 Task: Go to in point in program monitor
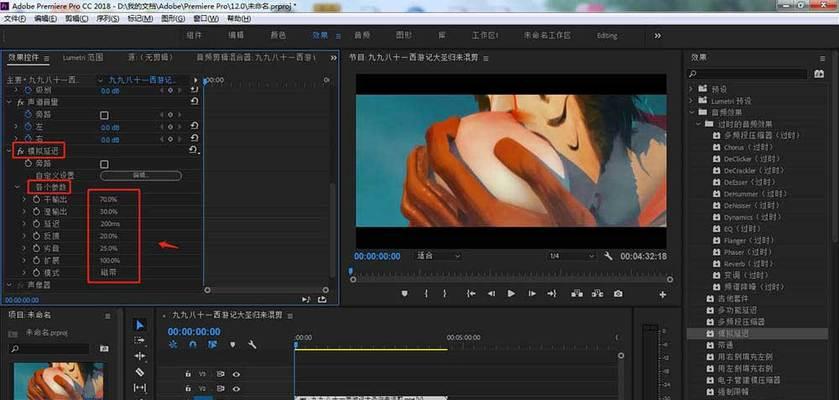[x=471, y=294]
